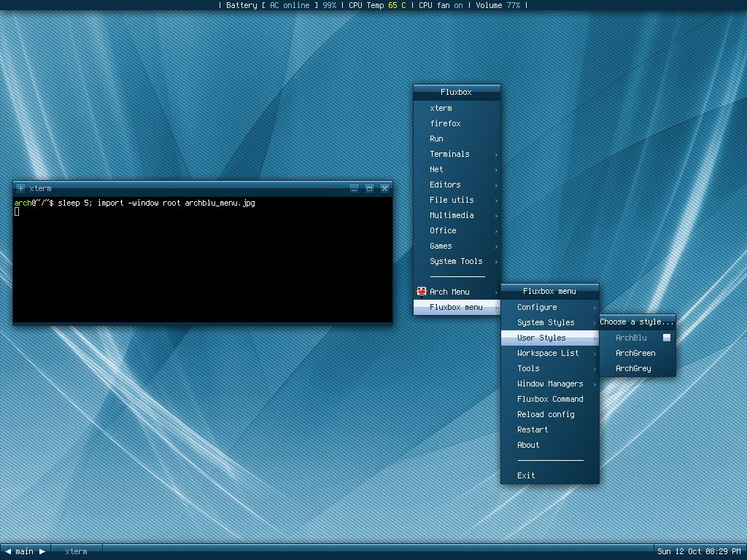747x560 pixels.
Task: Click the clock showing Sun 12 Oct
Action: coord(699,551)
